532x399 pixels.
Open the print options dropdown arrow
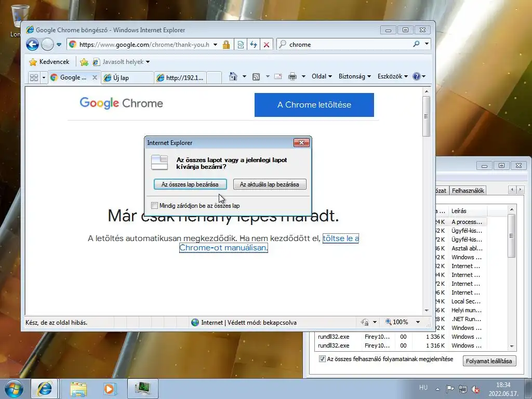[303, 76]
